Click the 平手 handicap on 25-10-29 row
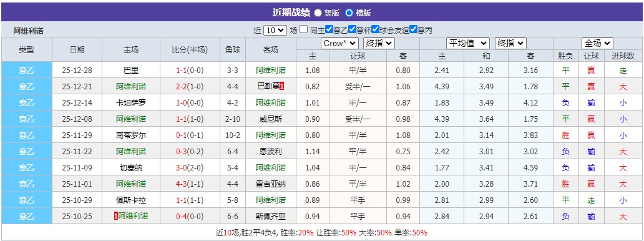This screenshot has height=241, width=644. point(358,200)
